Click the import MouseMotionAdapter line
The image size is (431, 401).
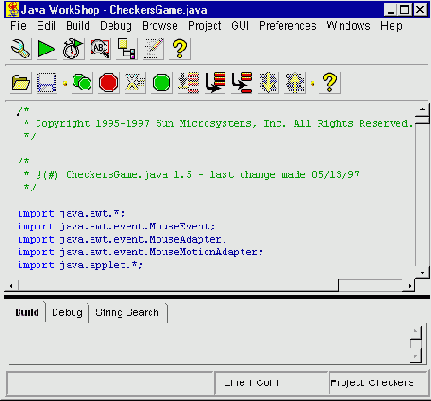click(x=140, y=252)
